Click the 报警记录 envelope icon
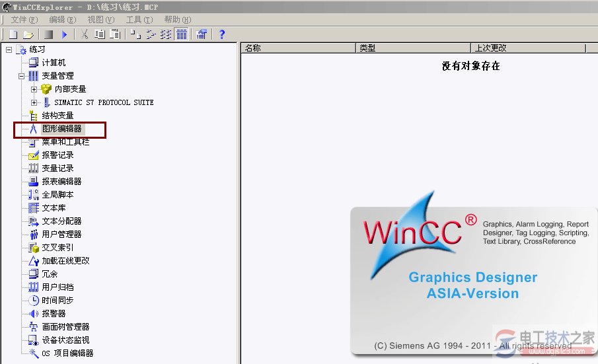This screenshot has height=364, width=598. (x=34, y=155)
